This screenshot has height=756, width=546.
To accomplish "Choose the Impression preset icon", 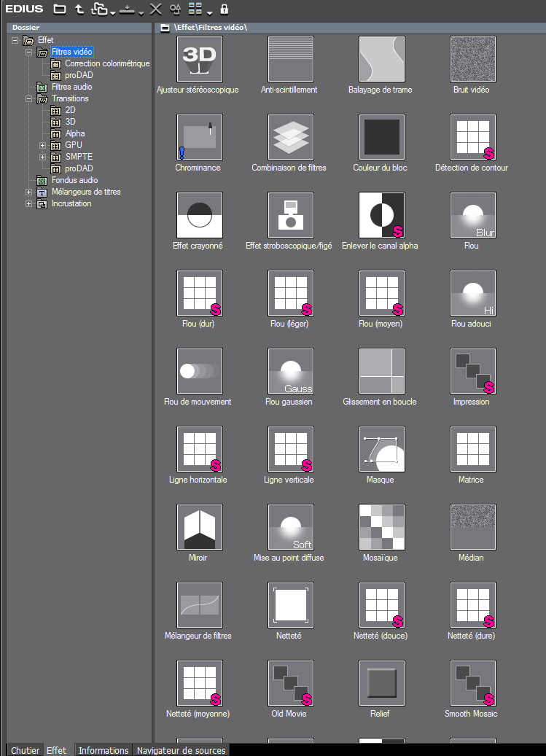I will coord(473,372).
